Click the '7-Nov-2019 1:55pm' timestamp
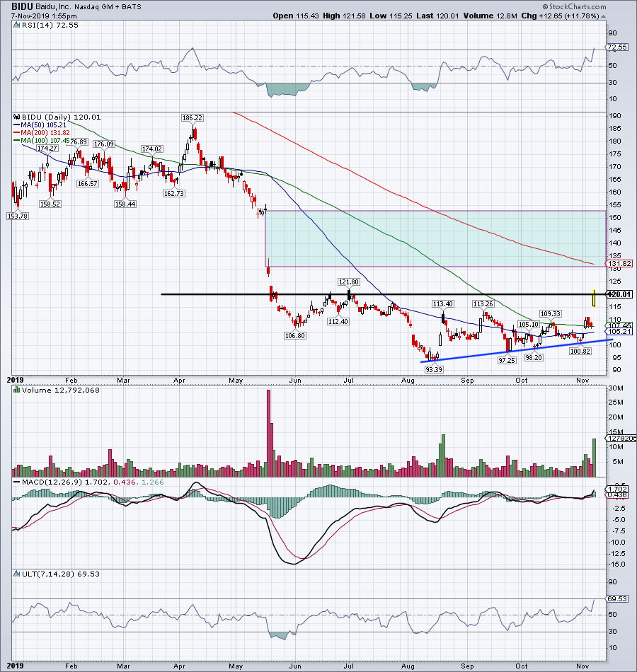Image resolution: width=637 pixels, height=672 pixels. pos(44,16)
